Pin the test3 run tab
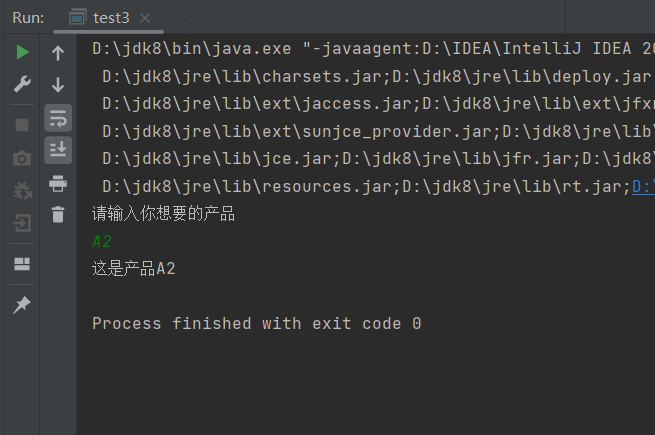 click(x=22, y=306)
